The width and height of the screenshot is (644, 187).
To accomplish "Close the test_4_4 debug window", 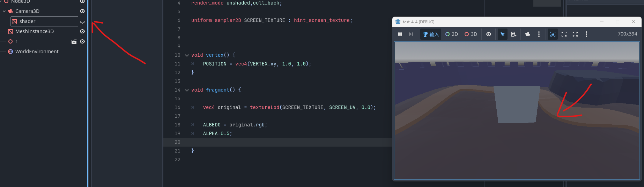I will coord(634,22).
